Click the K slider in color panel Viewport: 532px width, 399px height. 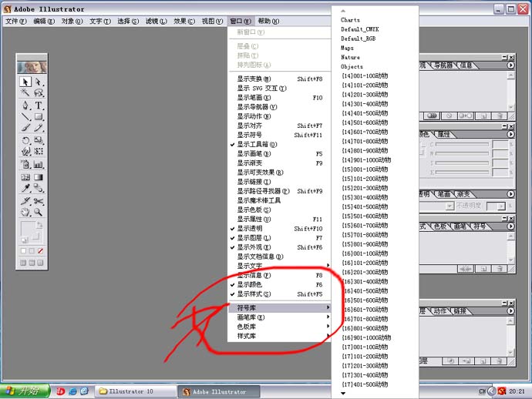[462, 173]
